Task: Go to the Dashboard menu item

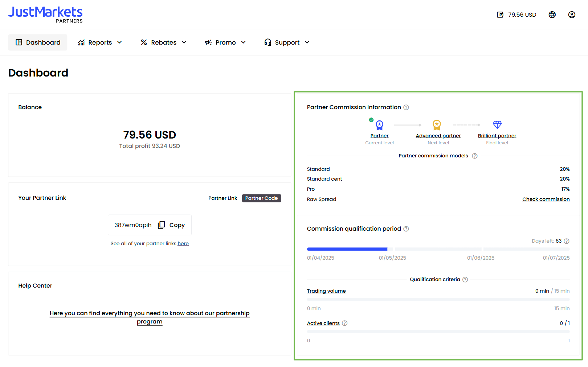Action: [x=38, y=42]
